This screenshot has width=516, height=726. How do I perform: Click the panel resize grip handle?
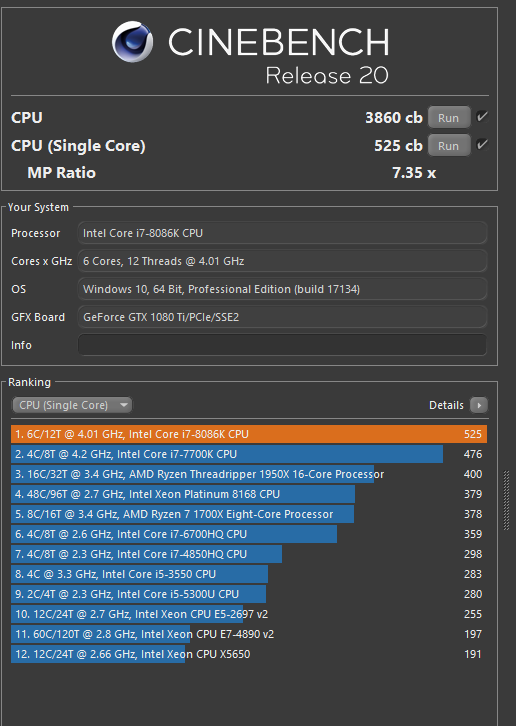[506, 501]
